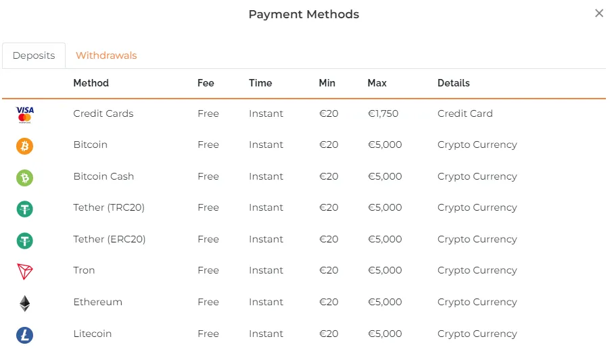Click the Visa Mastercard credit card icon
612x364 pixels.
click(24, 115)
